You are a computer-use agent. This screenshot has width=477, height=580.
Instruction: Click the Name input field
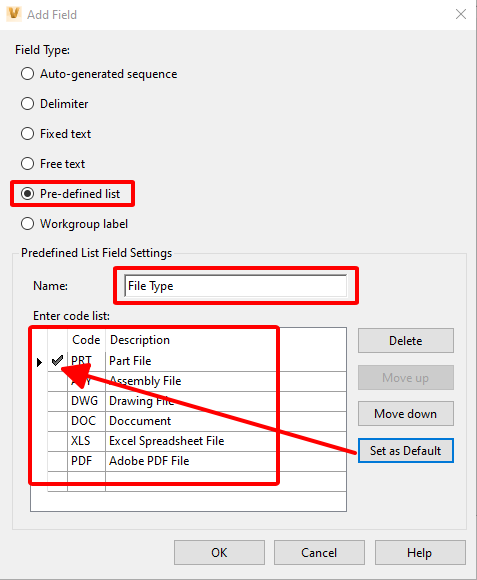[236, 286]
